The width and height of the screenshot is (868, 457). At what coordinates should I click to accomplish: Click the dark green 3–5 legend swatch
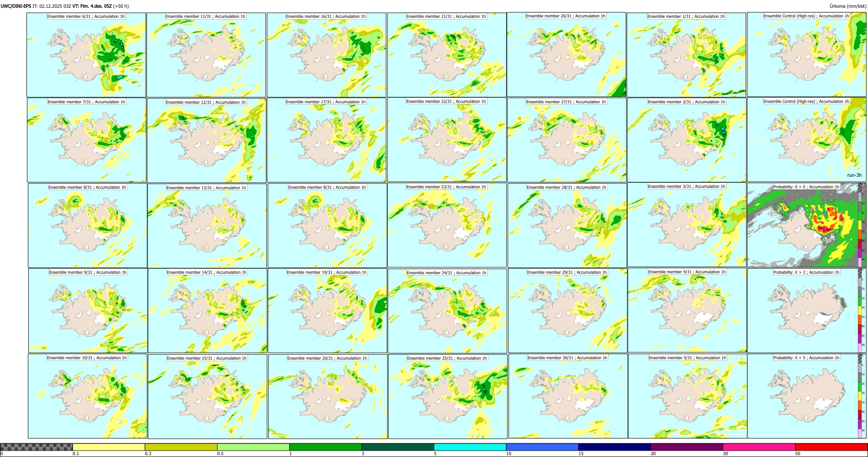coord(397,447)
